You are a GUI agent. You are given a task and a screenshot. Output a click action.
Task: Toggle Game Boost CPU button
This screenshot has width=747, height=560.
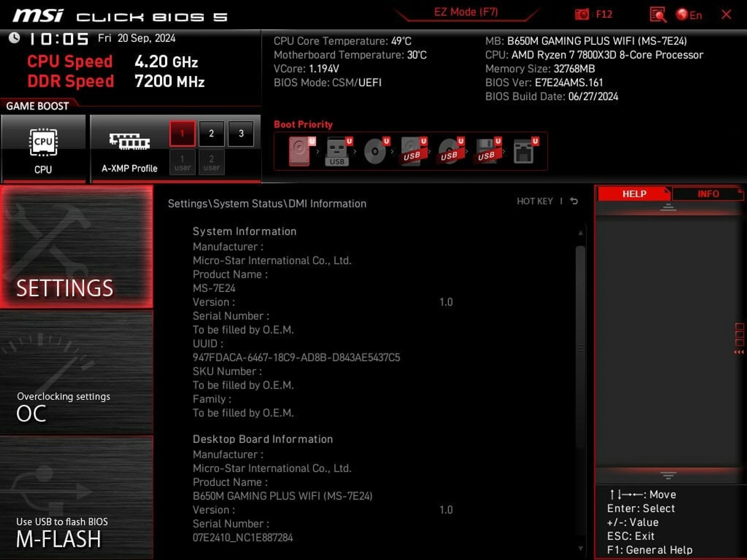(x=43, y=148)
